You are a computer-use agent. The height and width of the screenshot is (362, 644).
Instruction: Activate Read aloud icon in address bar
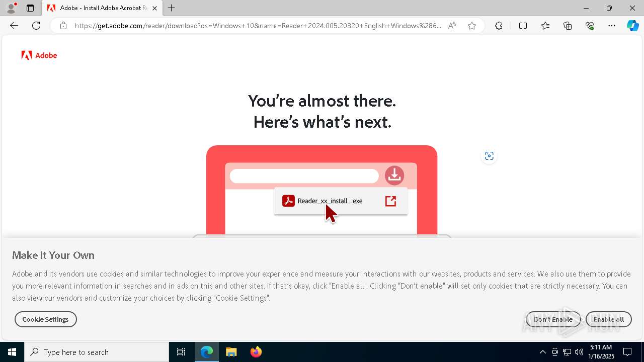tap(452, 26)
